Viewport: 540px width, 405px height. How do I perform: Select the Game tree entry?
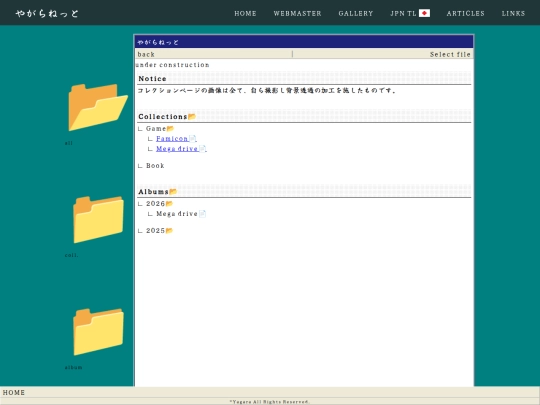coord(156,128)
